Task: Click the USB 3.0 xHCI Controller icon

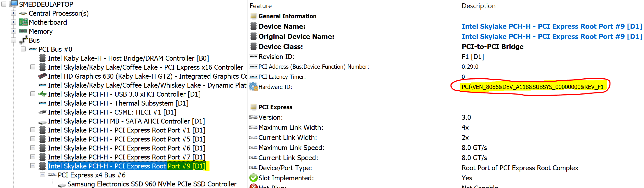Action: 43,94
